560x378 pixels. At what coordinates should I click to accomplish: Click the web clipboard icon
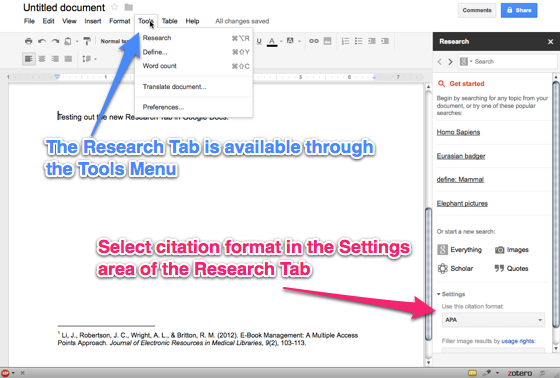click(68, 41)
